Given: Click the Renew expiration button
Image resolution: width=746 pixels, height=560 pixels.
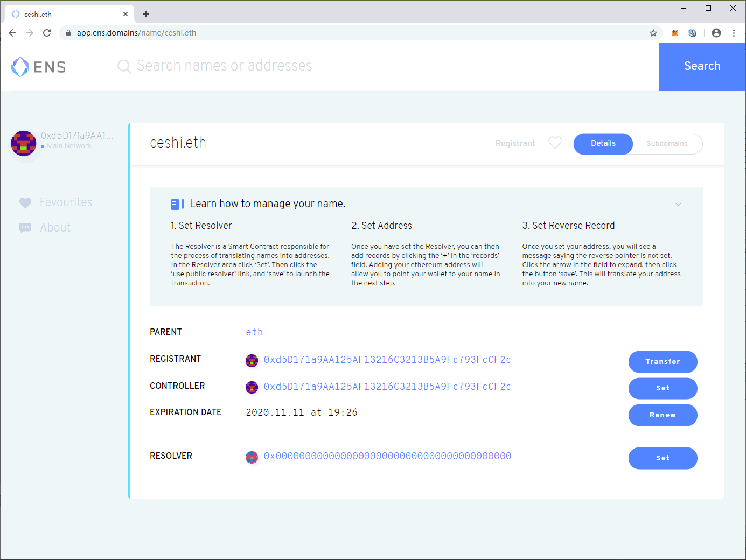Looking at the screenshot, I should (663, 415).
